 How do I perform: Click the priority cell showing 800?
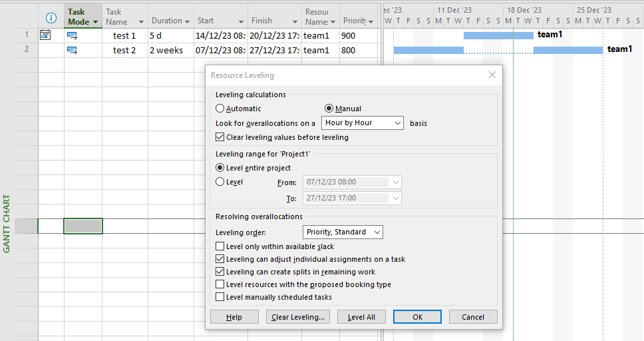click(359, 50)
